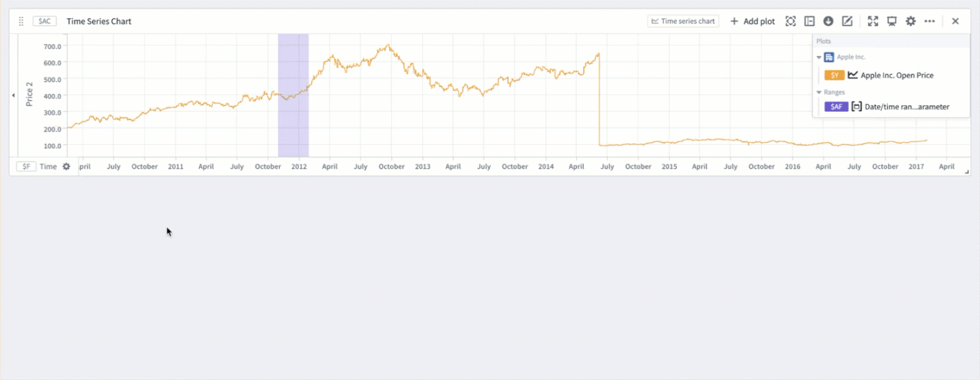Image resolution: width=980 pixels, height=380 pixels.
Task: Click the line chart icon beside Open Price
Action: (853, 75)
